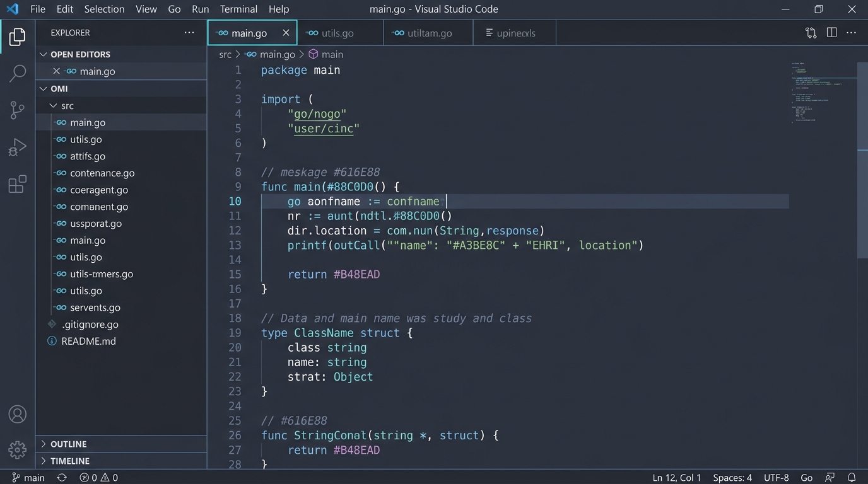Open the Manage gear icon

click(18, 449)
